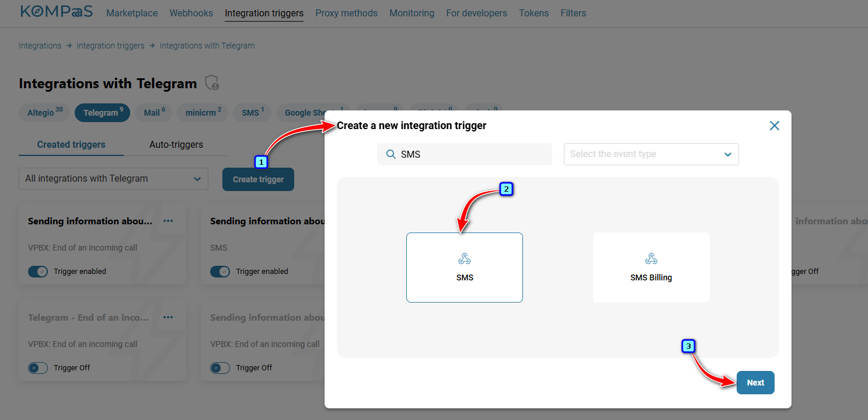Click the SMS search input field
This screenshot has width=868, height=420.
tap(465, 154)
